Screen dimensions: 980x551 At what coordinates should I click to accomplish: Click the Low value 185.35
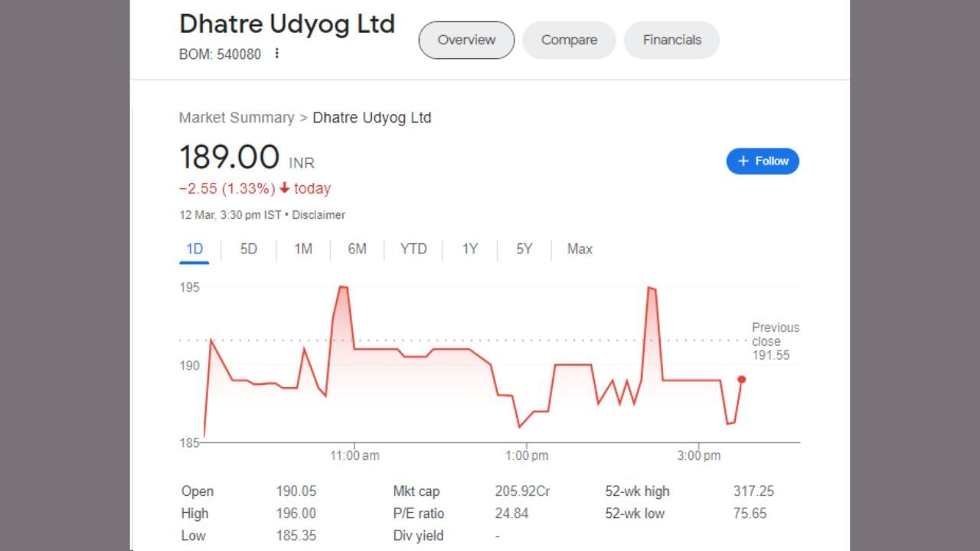click(296, 536)
